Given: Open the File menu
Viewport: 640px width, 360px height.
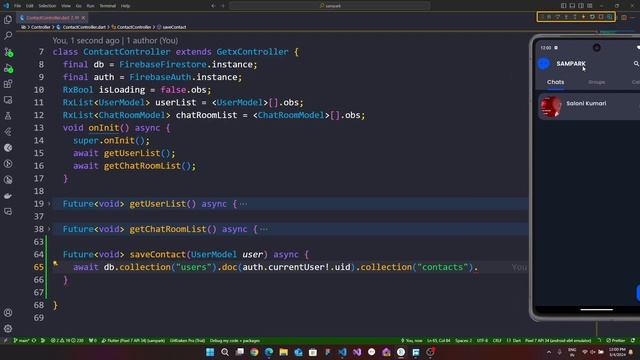Looking at the screenshot, I should (17, 6).
